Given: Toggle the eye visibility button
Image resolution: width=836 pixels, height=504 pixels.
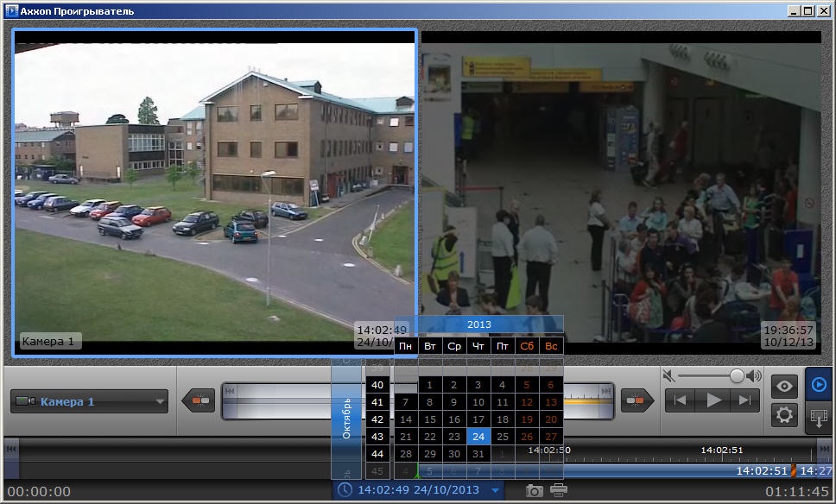Looking at the screenshot, I should pyautogui.click(x=784, y=386).
